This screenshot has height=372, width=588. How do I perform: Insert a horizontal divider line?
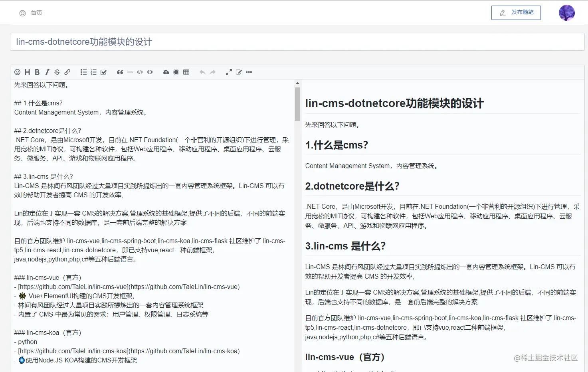point(130,72)
